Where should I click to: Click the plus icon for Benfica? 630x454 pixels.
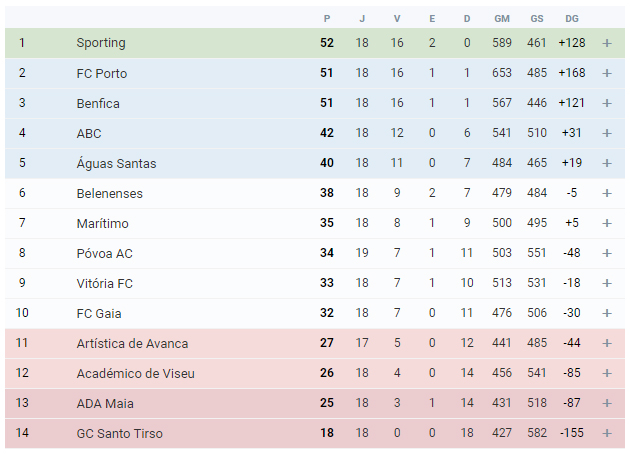(x=607, y=103)
